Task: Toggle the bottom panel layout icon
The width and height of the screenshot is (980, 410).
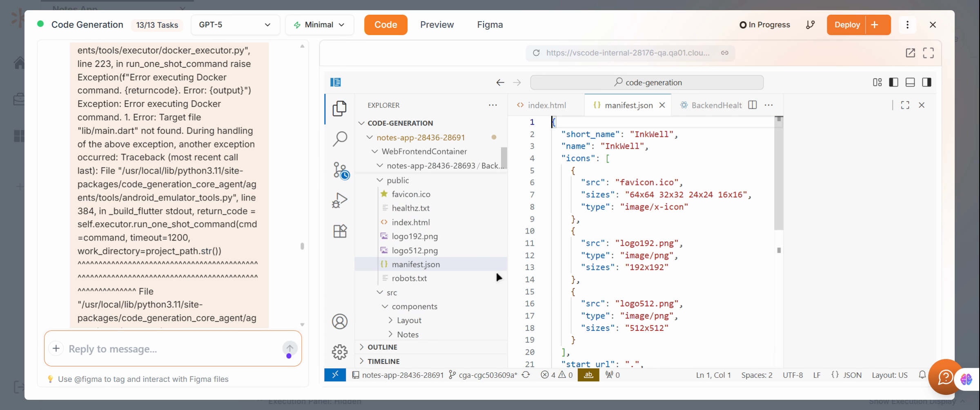Action: pyautogui.click(x=910, y=82)
